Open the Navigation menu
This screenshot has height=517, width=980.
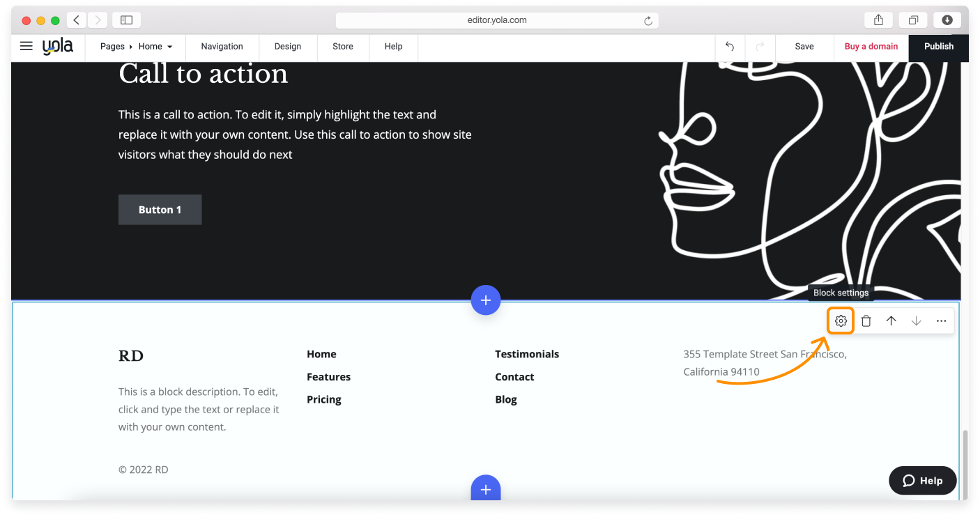[222, 47]
